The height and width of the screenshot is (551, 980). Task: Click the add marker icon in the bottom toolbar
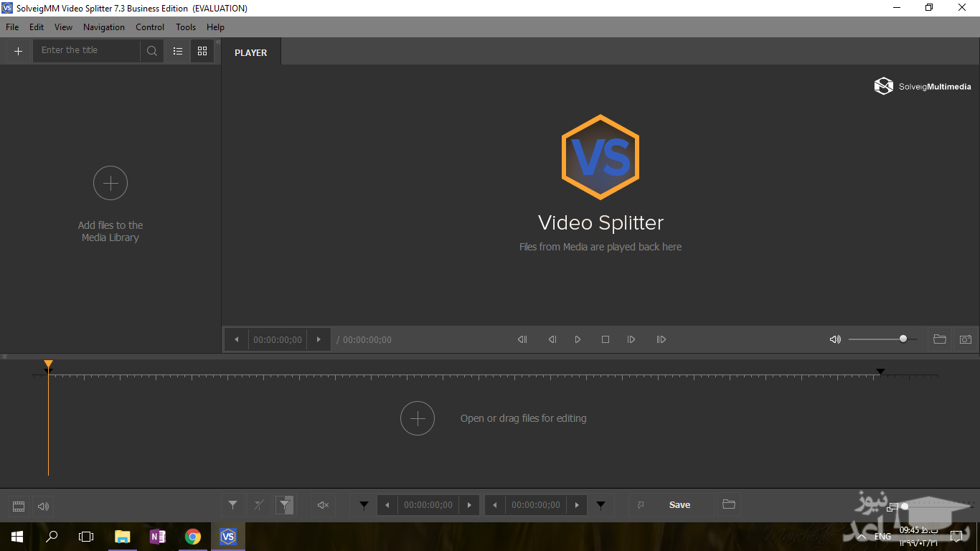(x=232, y=505)
